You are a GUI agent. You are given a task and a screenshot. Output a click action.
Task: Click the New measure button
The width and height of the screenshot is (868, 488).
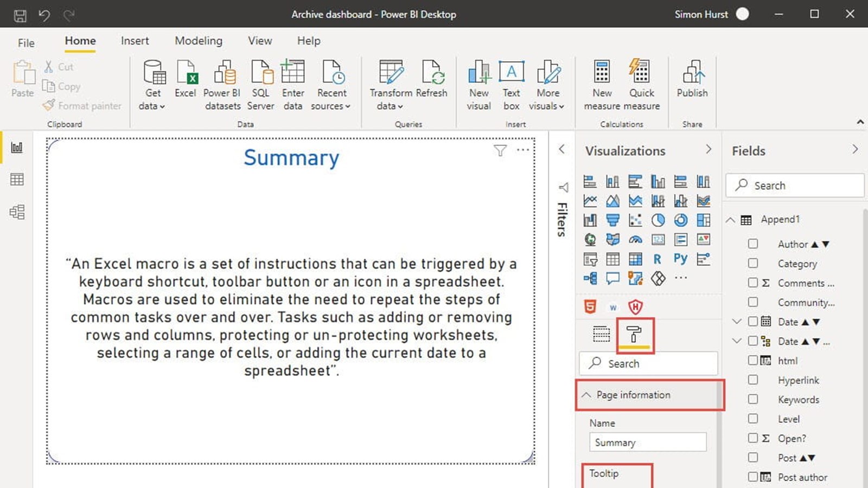[602, 84]
